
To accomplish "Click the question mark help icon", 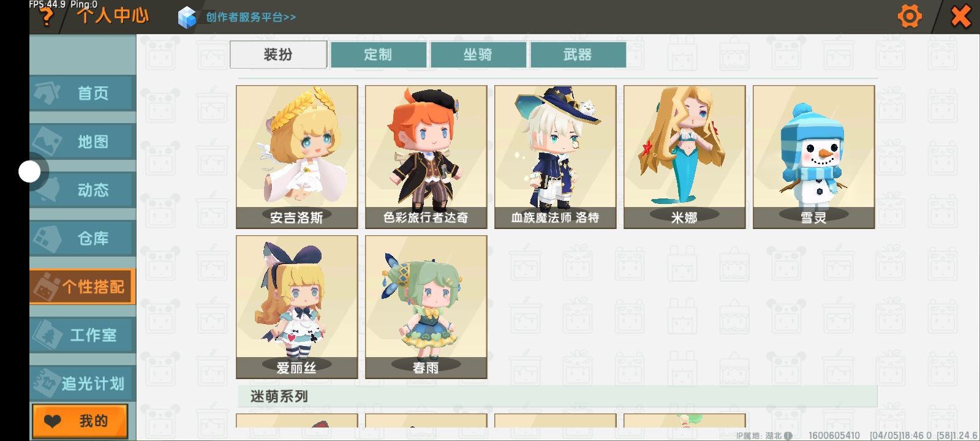I will coord(47,17).
